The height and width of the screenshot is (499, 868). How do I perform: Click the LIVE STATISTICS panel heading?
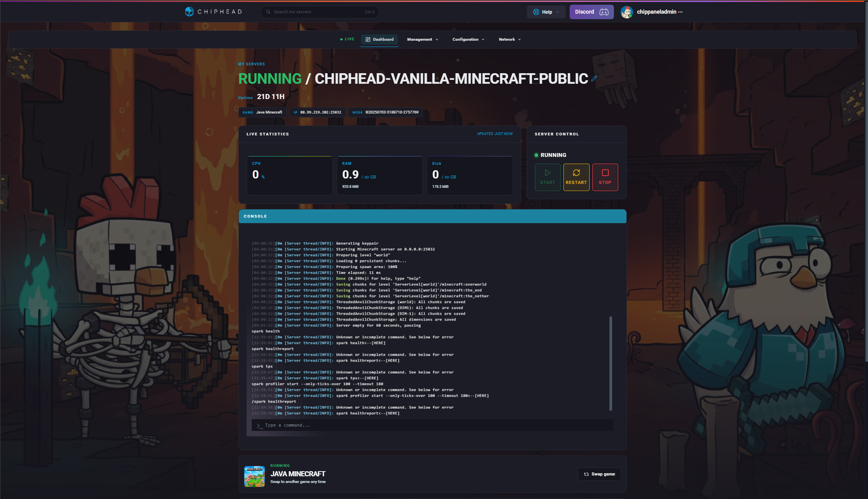coord(268,134)
